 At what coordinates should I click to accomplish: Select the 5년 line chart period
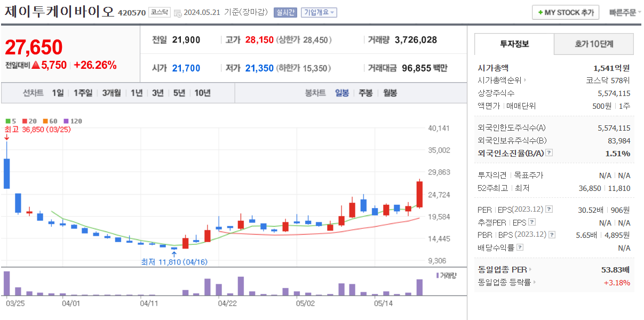[x=179, y=93]
